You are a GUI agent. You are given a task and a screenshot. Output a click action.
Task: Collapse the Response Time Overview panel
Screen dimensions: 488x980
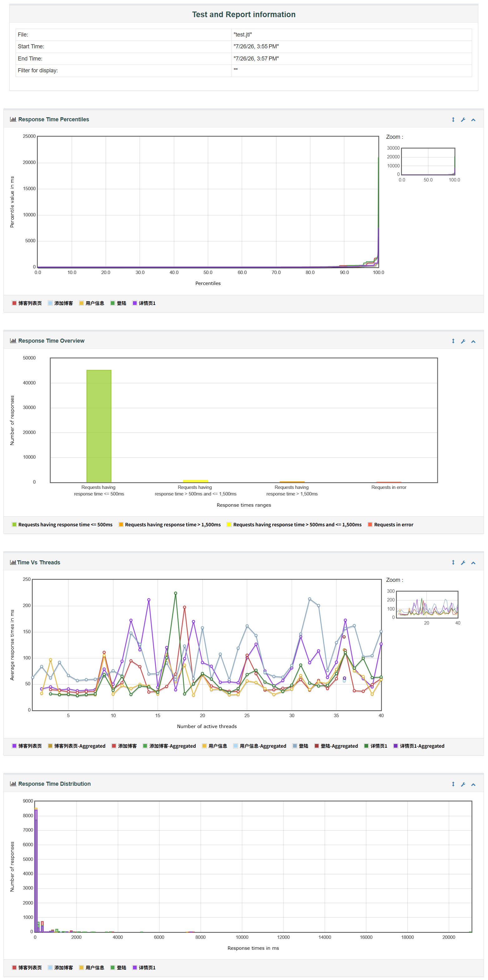473,341
